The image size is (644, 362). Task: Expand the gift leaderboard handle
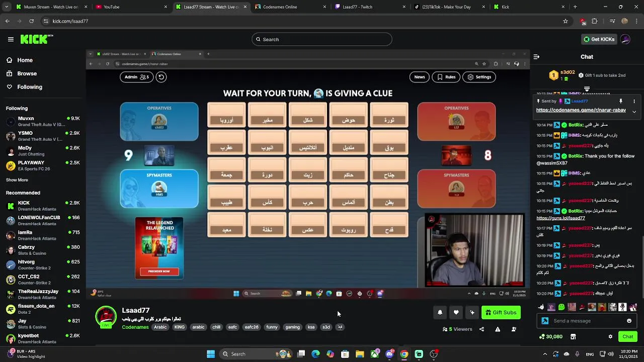point(587,89)
